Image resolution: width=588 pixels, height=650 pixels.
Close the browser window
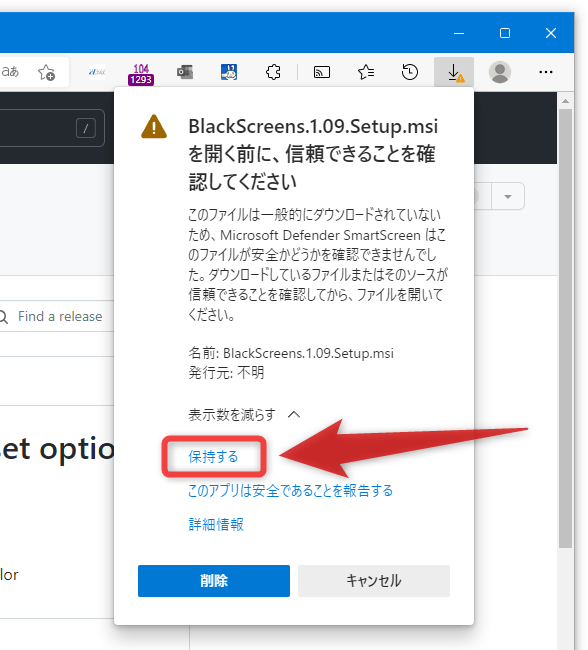tap(551, 33)
